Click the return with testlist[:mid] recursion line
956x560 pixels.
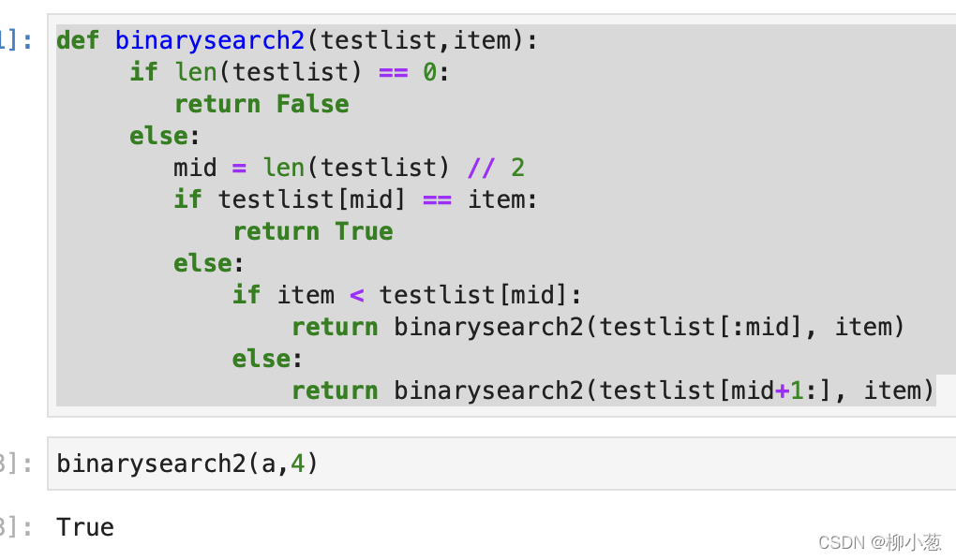pyautogui.click(x=598, y=327)
